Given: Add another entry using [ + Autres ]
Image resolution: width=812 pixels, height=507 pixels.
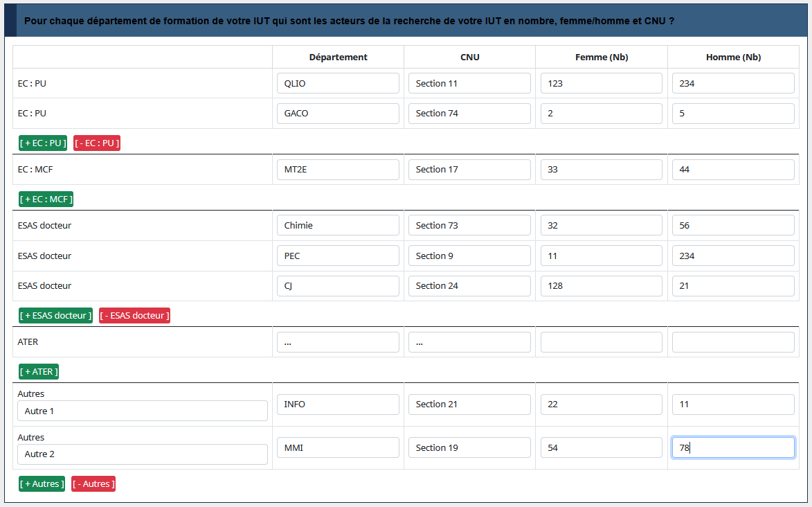Looking at the screenshot, I should pos(42,484).
